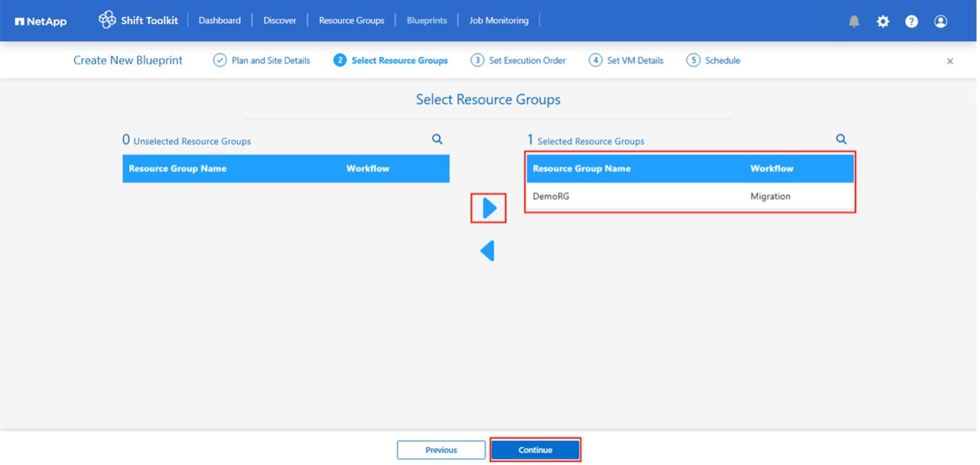Search selected resource groups magnifier
The width and height of the screenshot is (980, 465).
[841, 140]
